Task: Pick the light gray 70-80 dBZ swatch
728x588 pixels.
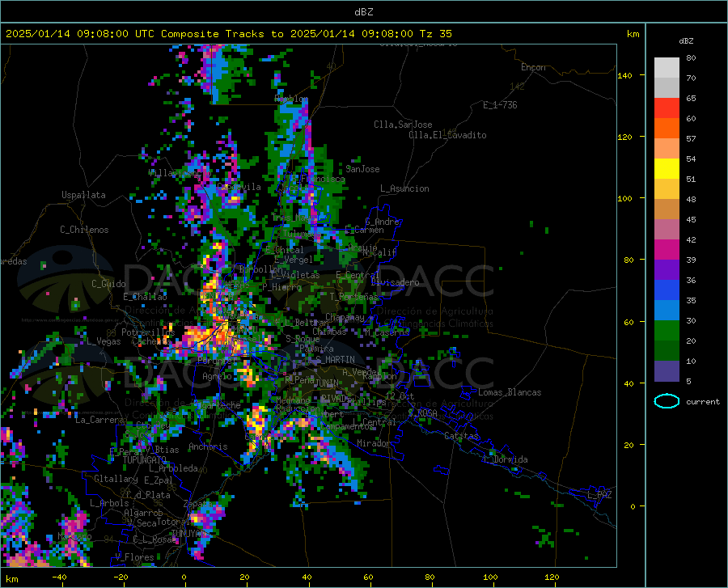Action: (x=667, y=68)
